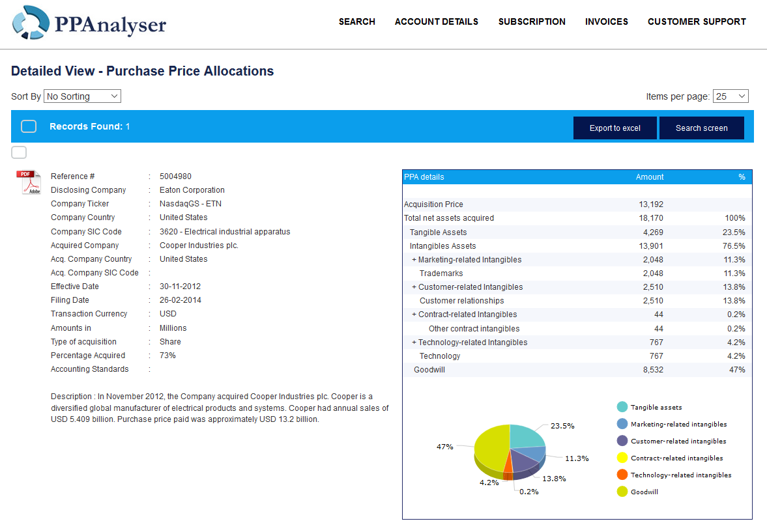This screenshot has width=767, height=532.
Task: Click the 3620 - Electrical industrial apparatus value
Action: tap(225, 232)
